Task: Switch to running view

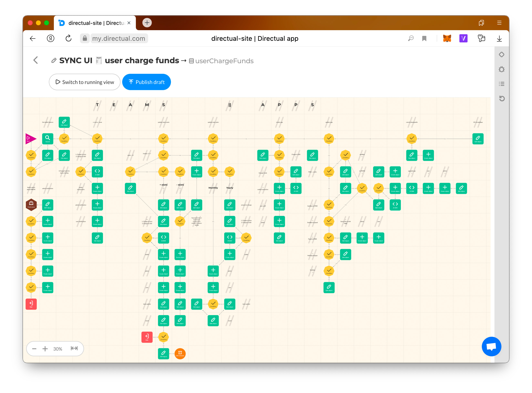Action: [x=84, y=82]
